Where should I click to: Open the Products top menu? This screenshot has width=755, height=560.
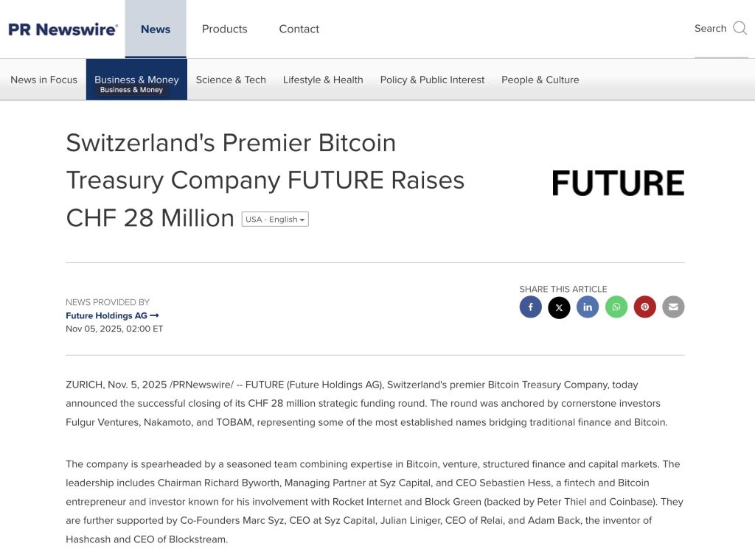[225, 29]
